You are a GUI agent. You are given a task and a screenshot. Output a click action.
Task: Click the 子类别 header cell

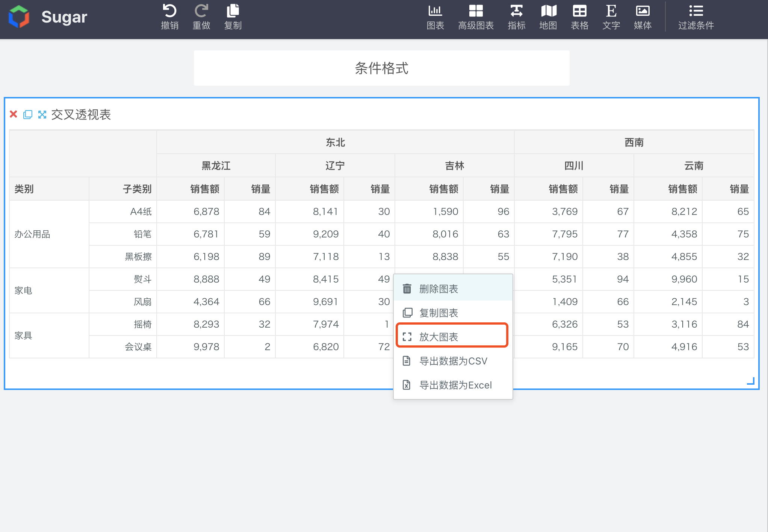(123, 189)
